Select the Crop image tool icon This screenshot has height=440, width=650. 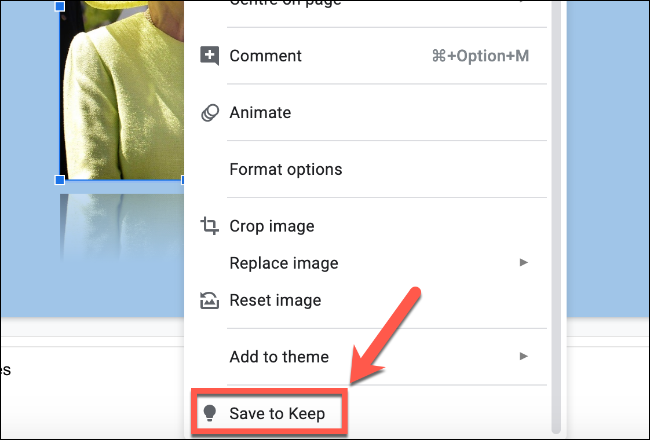click(x=210, y=226)
